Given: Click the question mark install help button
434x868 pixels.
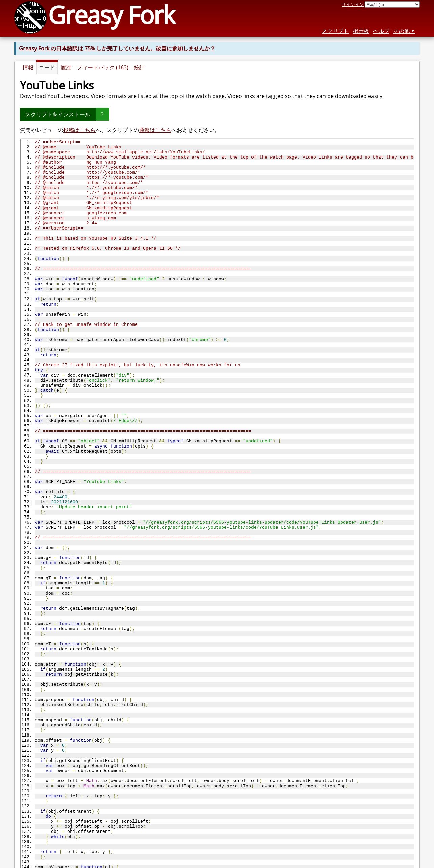Looking at the screenshot, I should (x=102, y=114).
